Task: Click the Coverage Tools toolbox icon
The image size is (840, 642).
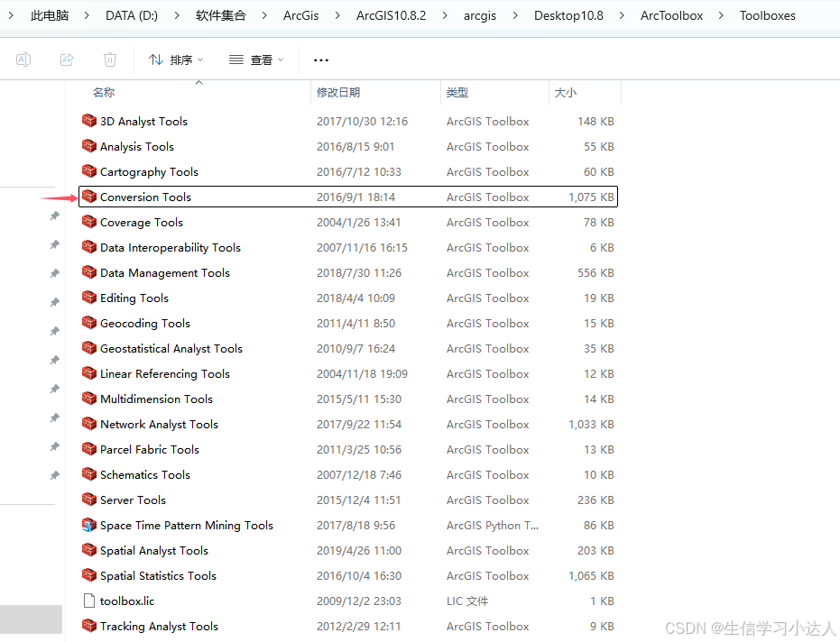Action: point(89,221)
